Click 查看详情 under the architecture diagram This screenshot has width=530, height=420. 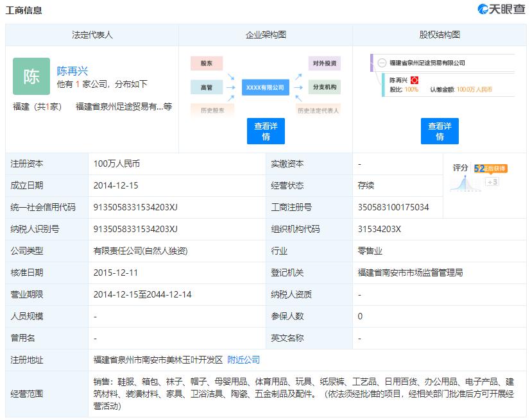[266, 131]
